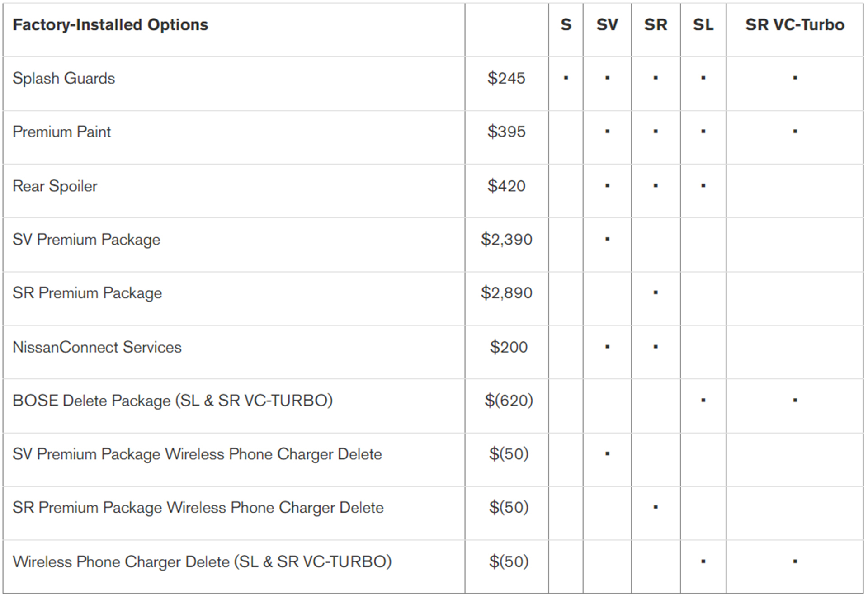Click the Factory-Installed Options header
The width and height of the screenshot is (868, 599).
(110, 25)
